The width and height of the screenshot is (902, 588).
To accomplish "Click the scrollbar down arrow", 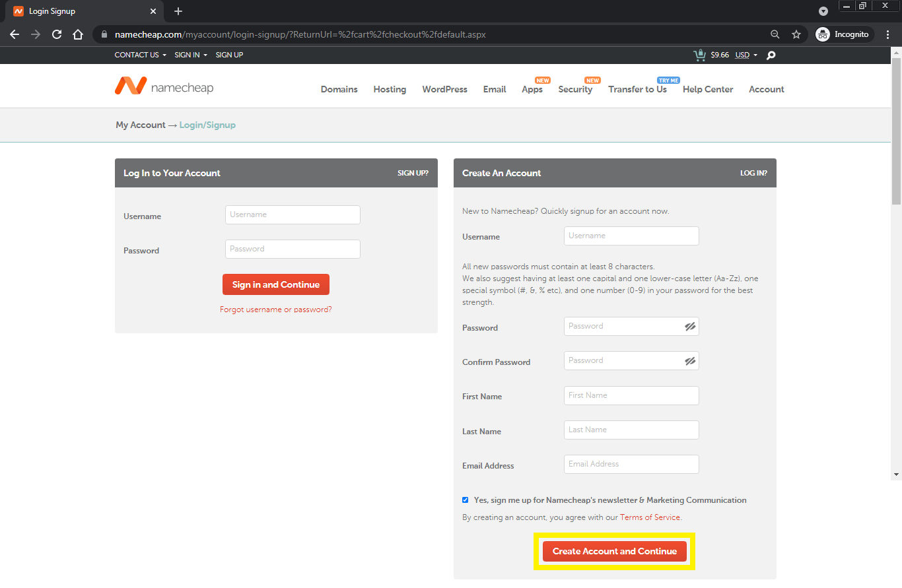I will click(x=896, y=474).
